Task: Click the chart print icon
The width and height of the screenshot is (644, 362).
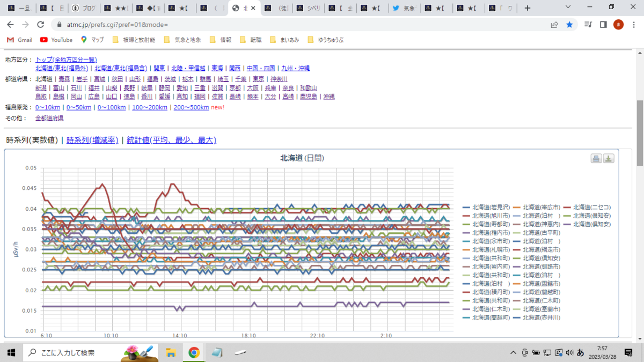Action: coord(596,158)
